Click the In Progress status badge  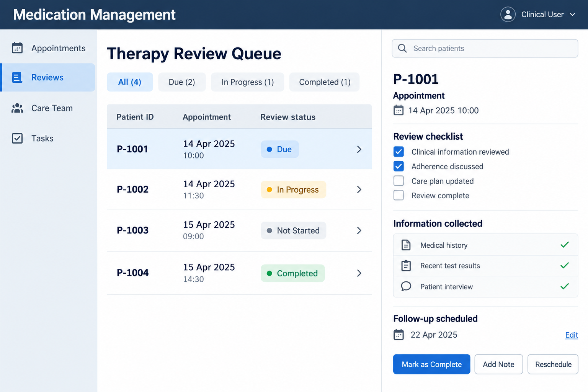tap(293, 189)
